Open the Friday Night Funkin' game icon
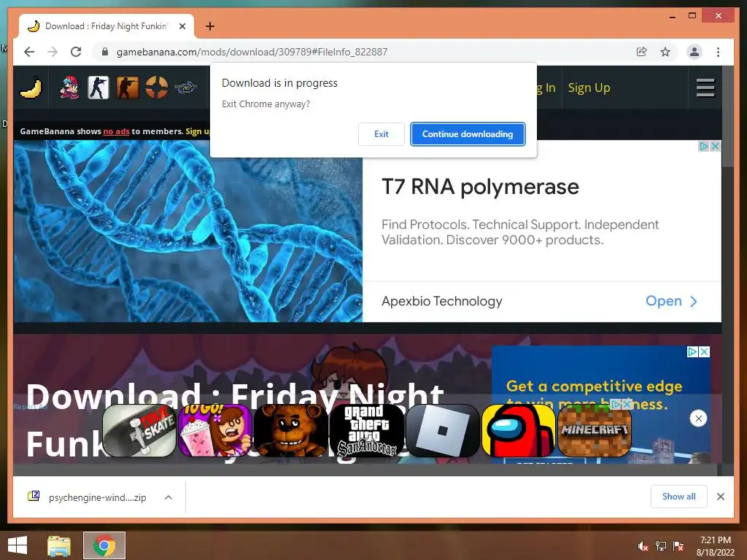Viewport: 747px width, 560px height. [69, 87]
